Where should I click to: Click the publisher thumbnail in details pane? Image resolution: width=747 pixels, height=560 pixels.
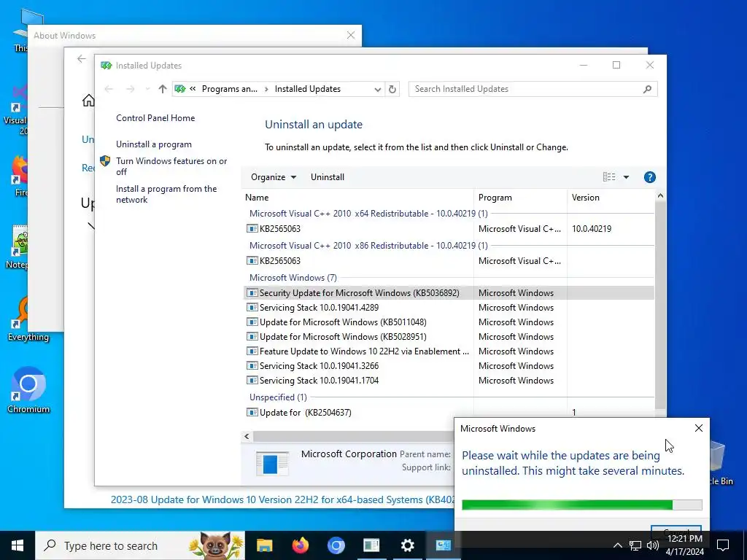point(272,463)
